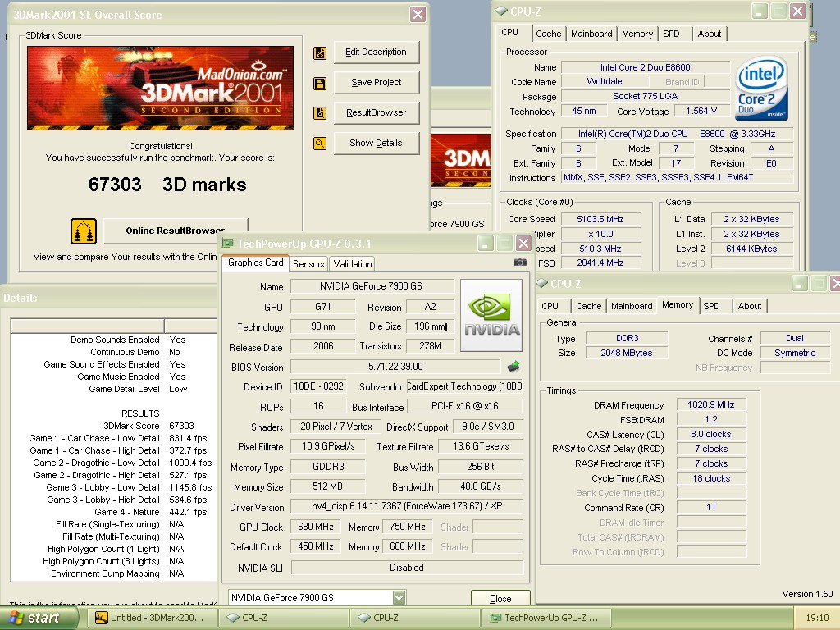The width and height of the screenshot is (840, 630).
Task: Click the ResultBrowser document icon
Action: [x=320, y=113]
